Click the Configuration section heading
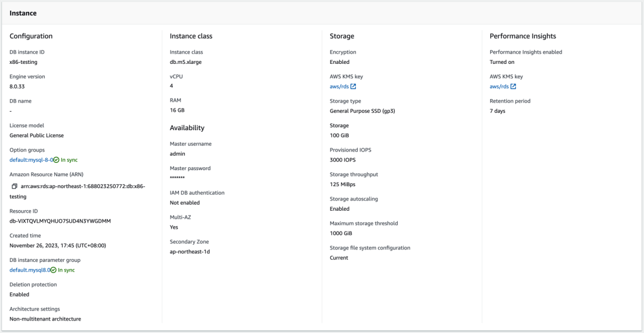 point(31,36)
